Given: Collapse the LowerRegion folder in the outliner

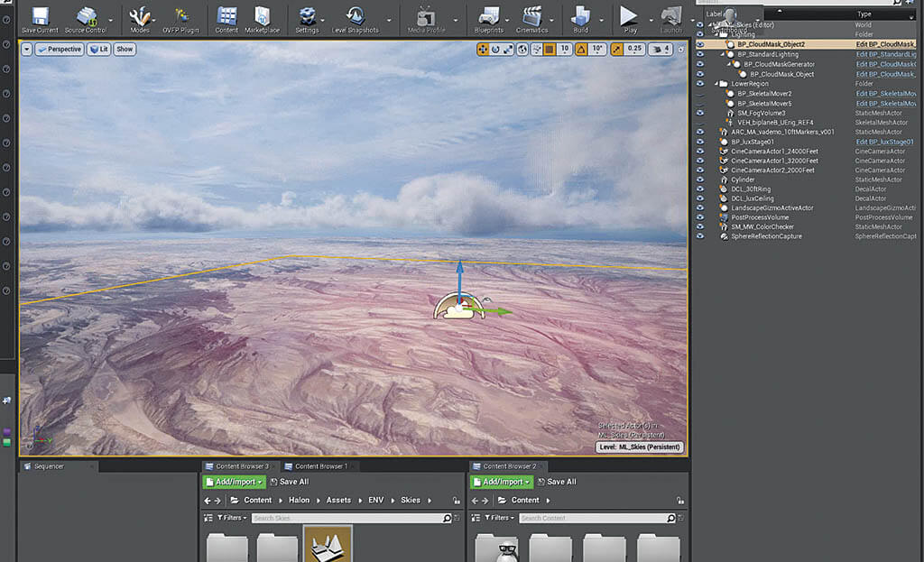Looking at the screenshot, I should (x=716, y=84).
